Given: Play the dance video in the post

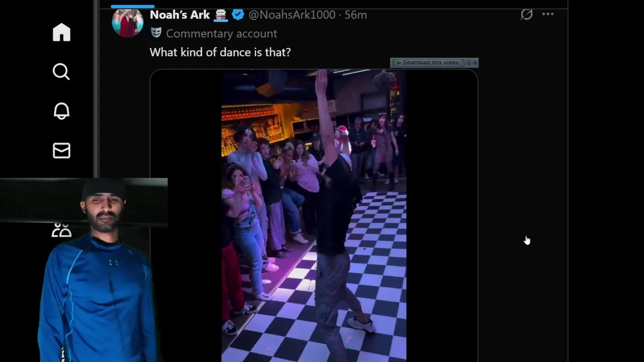Looking at the screenshot, I should click(314, 215).
